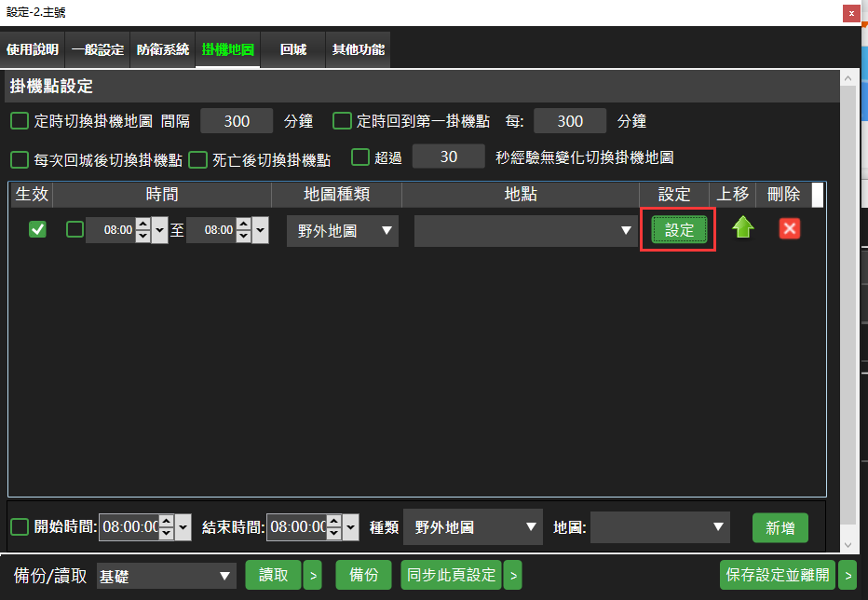Switch to the 防衛系統 tab
Image resolution: width=868 pixels, height=600 pixels.
click(162, 49)
